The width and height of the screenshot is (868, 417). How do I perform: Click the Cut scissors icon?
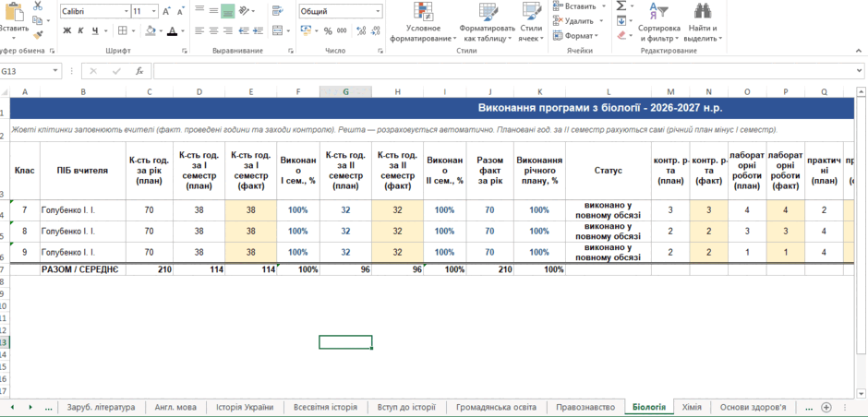coord(38,6)
